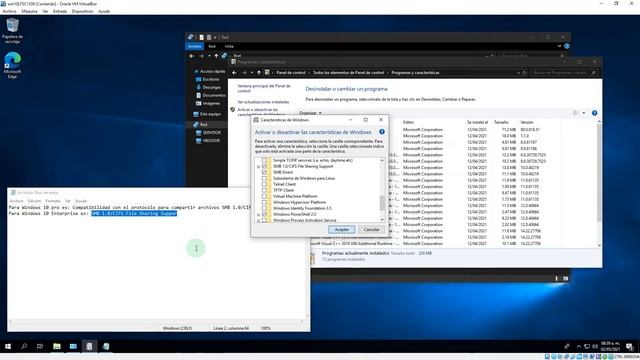Open the Recycle Bin desktop icon

(x=12, y=30)
